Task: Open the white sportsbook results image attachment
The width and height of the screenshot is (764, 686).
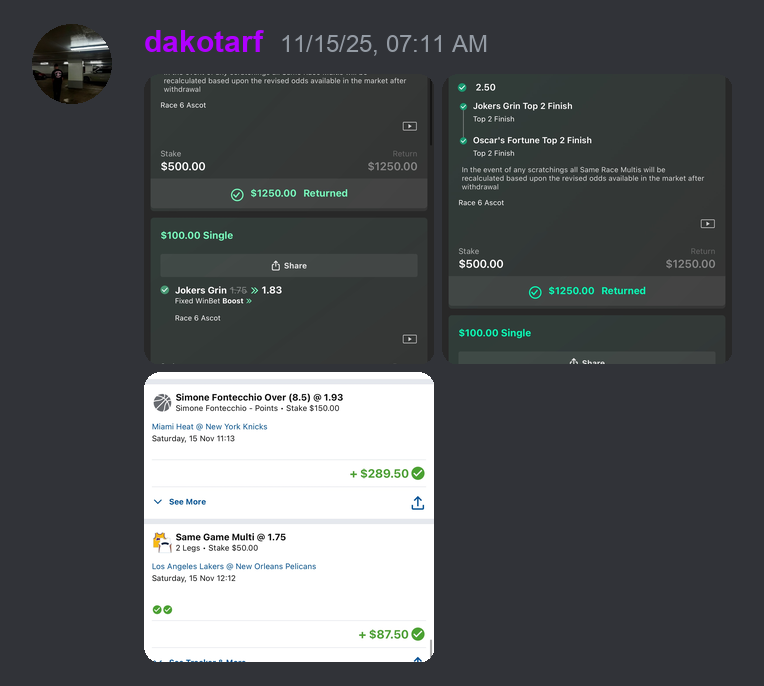Action: click(289, 517)
